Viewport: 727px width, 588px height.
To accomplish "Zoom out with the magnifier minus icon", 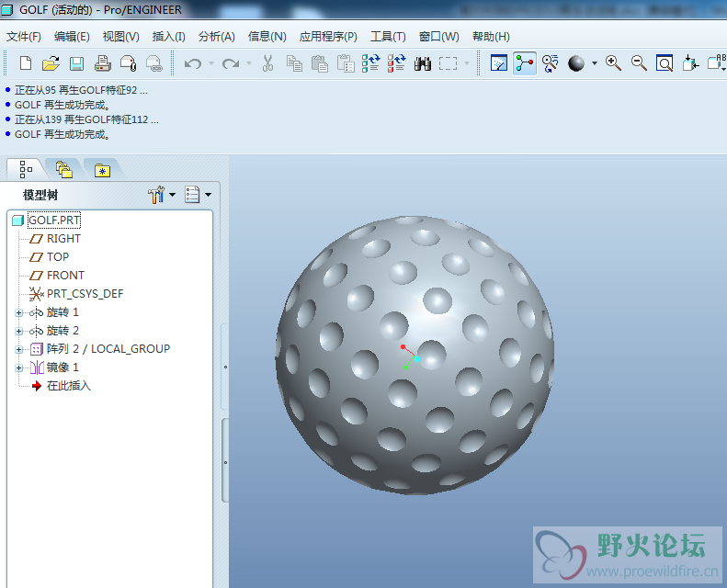I will tap(639, 63).
